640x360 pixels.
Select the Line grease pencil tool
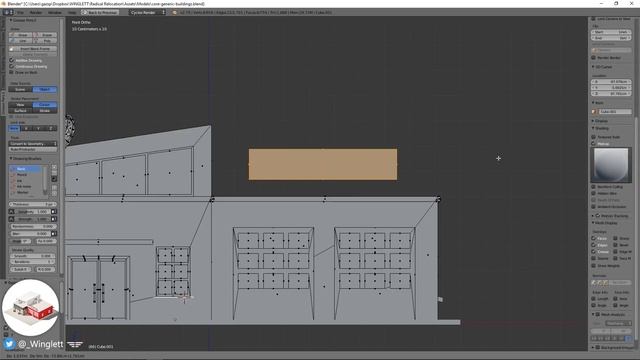20,41
